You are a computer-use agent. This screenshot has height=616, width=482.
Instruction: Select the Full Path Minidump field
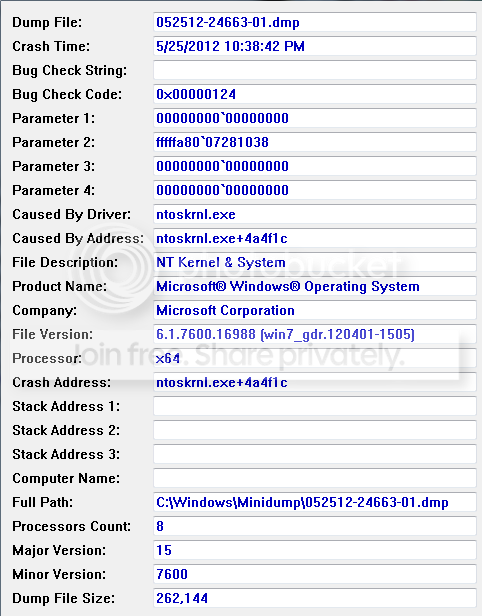tap(315, 502)
